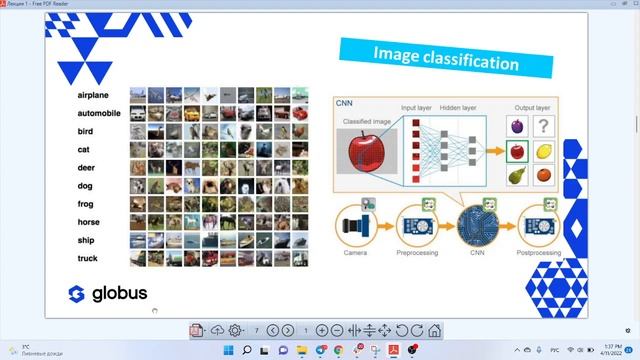Image resolution: width=640 pixels, height=360 pixels.
Task: Open Wi-Fi network tray icon
Action: coord(571,350)
